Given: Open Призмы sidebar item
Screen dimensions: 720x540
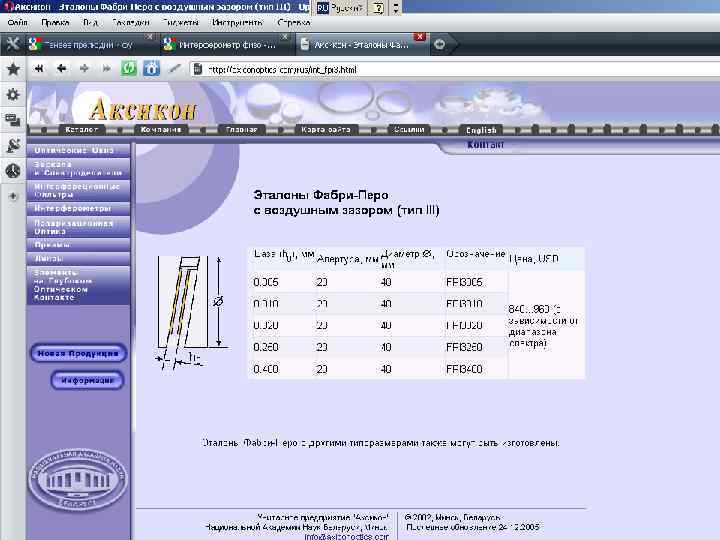Looking at the screenshot, I should point(78,245).
